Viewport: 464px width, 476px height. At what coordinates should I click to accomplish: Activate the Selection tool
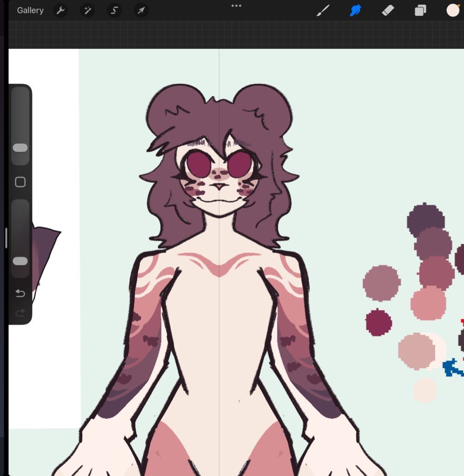[x=114, y=10]
